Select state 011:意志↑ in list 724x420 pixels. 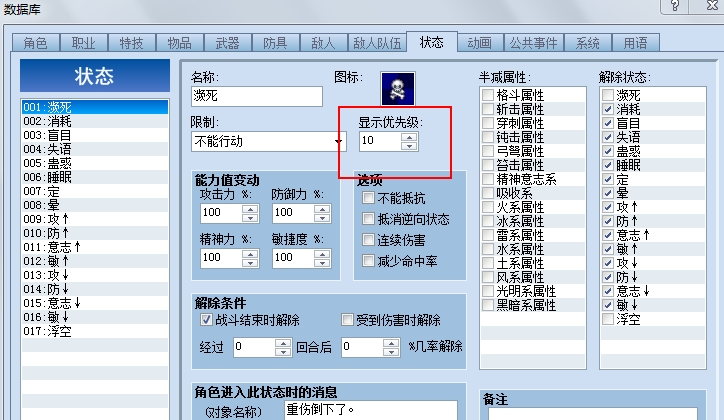pos(95,247)
